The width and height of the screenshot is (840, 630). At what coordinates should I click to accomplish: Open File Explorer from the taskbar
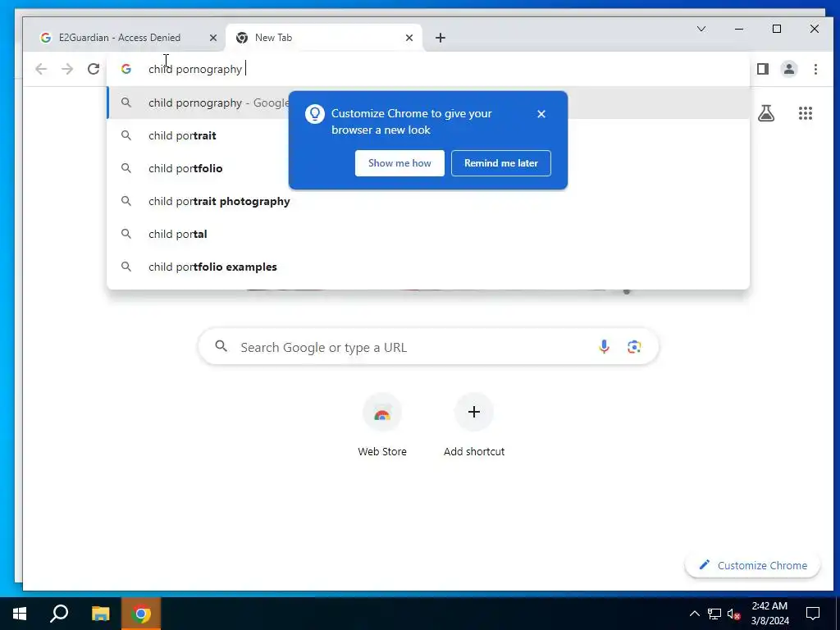[x=100, y=614]
